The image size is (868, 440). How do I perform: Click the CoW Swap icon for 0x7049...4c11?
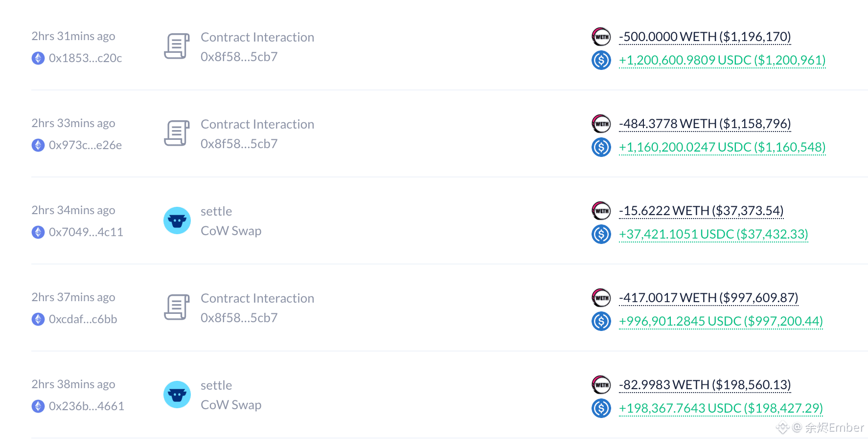pos(177,220)
